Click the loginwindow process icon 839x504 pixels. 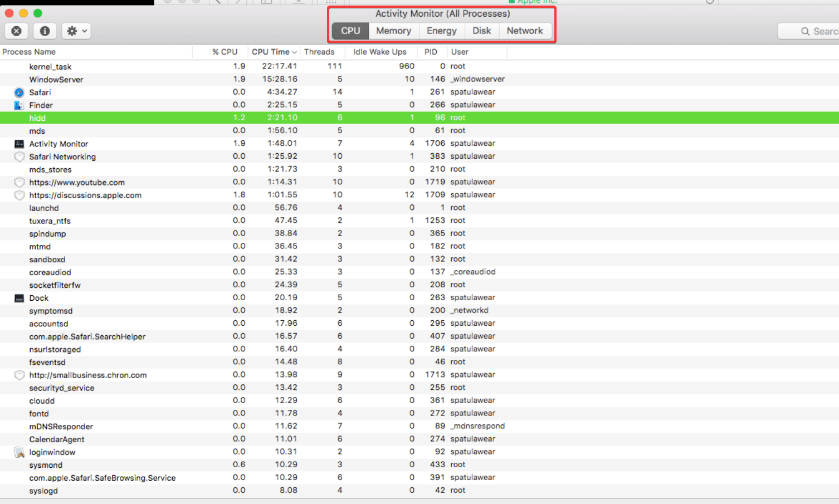pyautogui.click(x=18, y=452)
